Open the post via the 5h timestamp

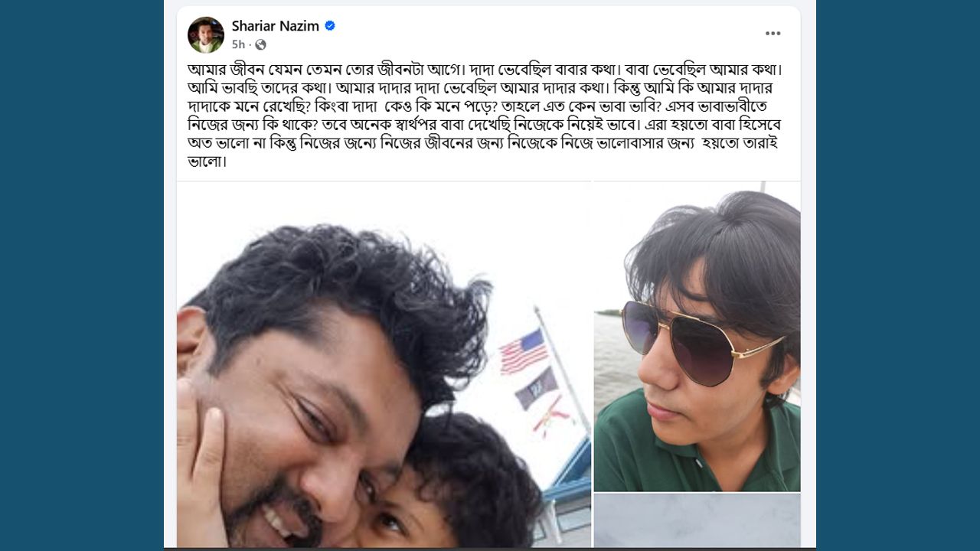click(238, 44)
